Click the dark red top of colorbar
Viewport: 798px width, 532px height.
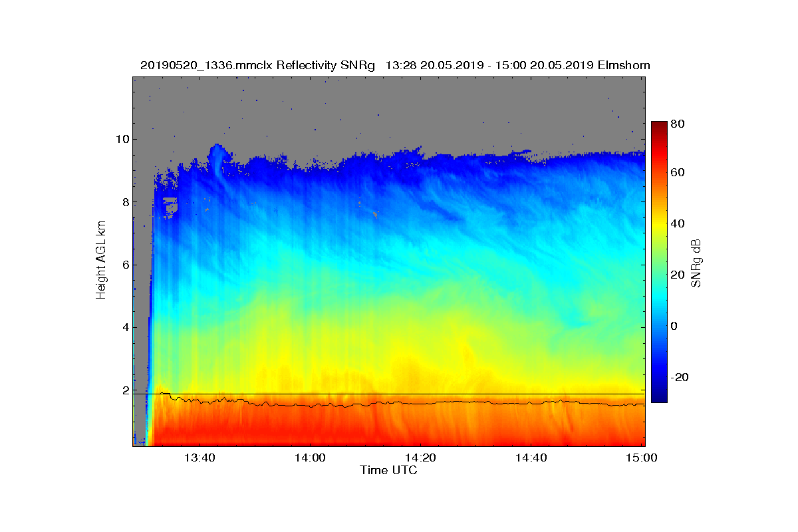659,125
